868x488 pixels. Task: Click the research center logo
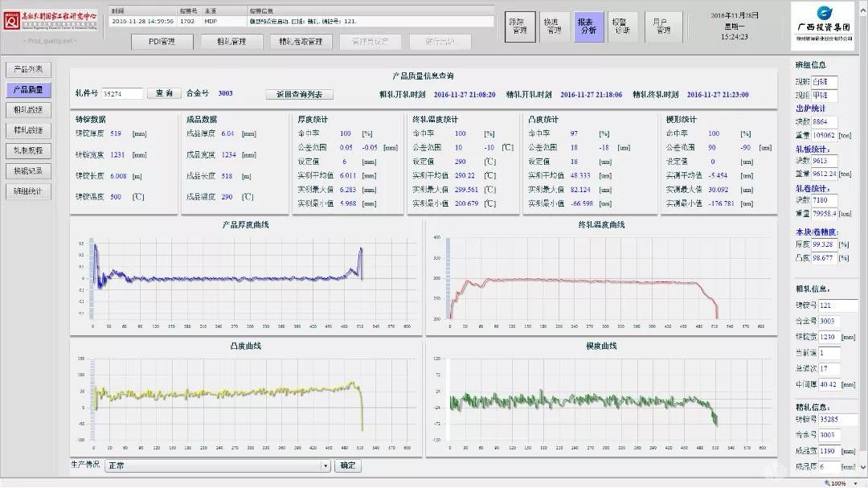(x=50, y=20)
